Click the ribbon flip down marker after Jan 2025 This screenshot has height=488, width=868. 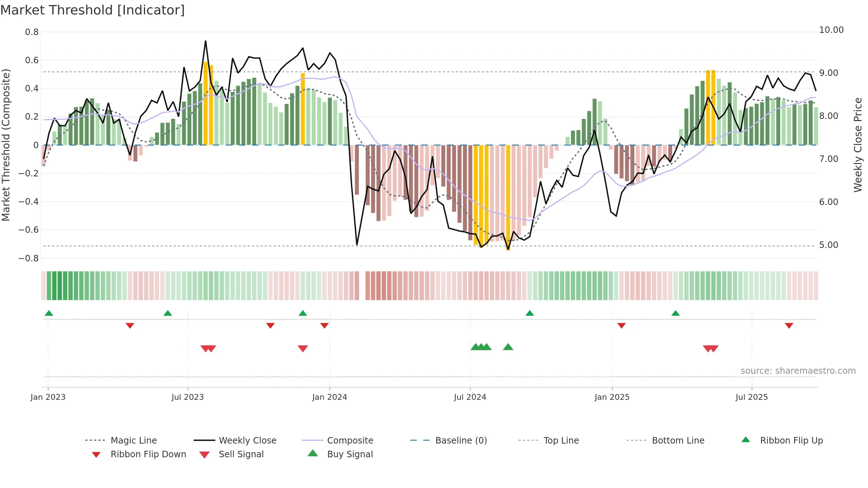(621, 326)
